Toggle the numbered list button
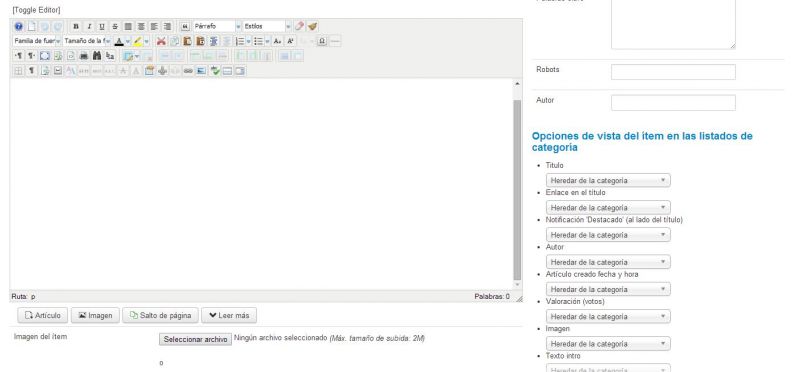This screenshot has height=372, width=800. (240, 41)
